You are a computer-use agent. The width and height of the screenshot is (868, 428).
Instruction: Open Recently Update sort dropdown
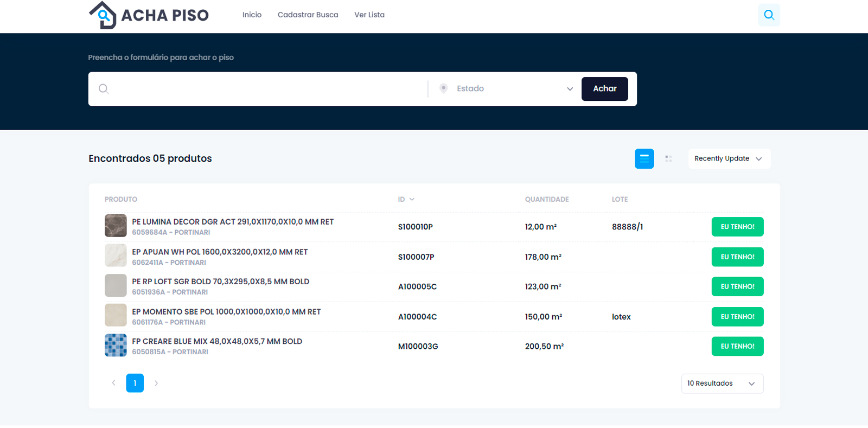pos(729,158)
